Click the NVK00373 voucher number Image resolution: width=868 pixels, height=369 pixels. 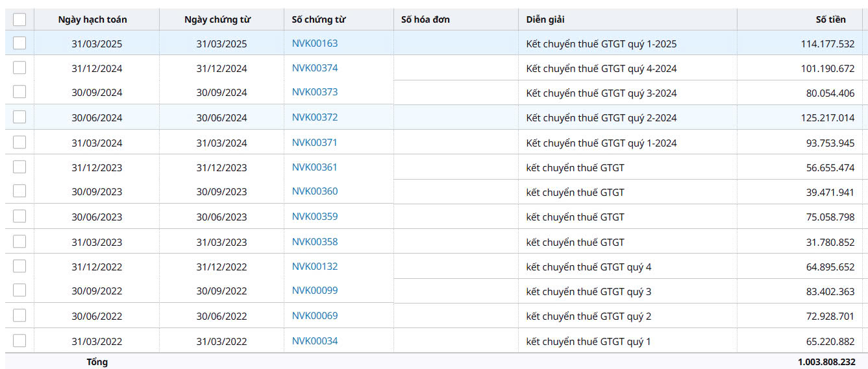(x=315, y=92)
